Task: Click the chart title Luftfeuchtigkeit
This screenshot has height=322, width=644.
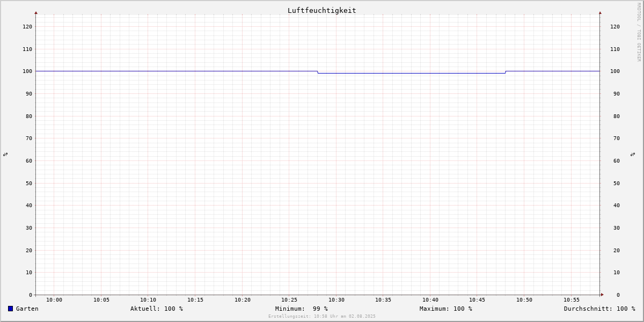Action: (322, 10)
